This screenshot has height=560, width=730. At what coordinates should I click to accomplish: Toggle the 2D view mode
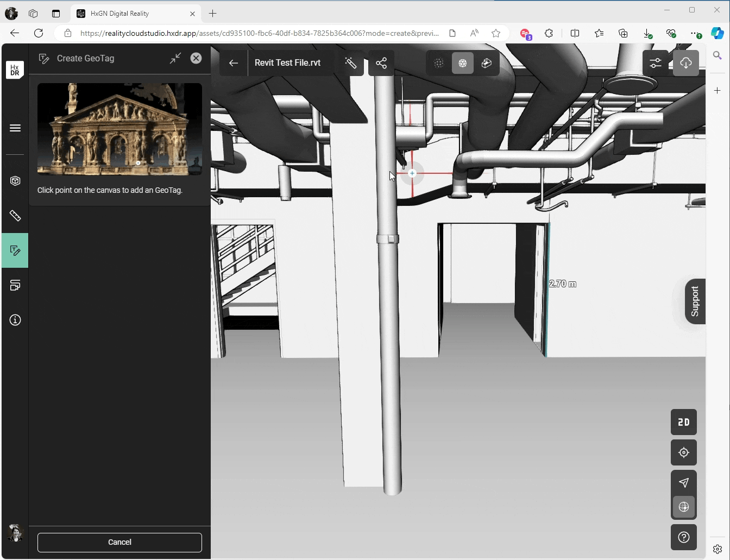683,422
